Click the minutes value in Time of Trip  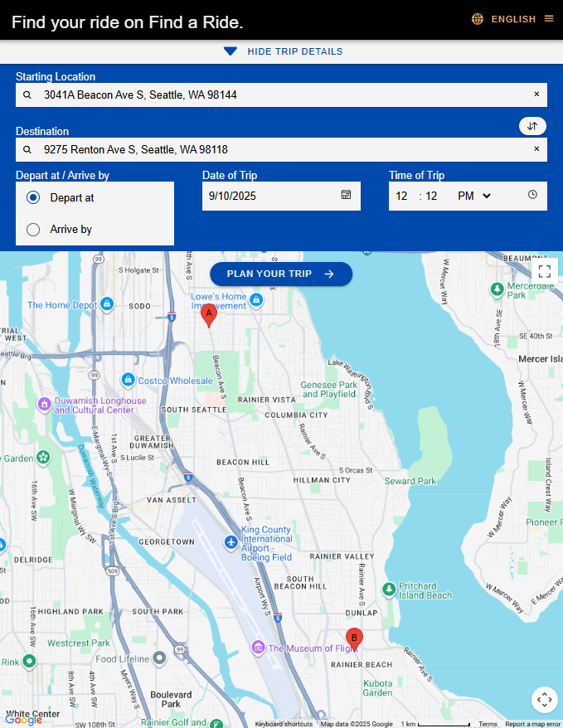(x=431, y=196)
